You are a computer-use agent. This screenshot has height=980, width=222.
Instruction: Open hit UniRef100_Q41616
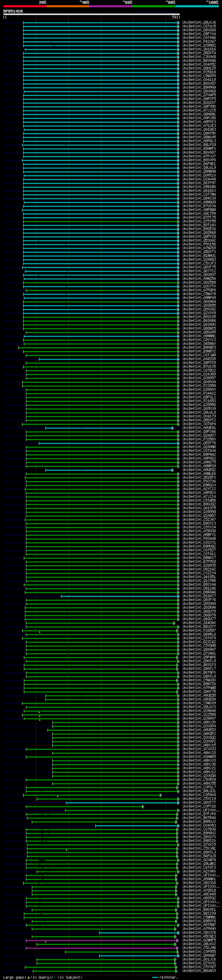[x=199, y=49]
